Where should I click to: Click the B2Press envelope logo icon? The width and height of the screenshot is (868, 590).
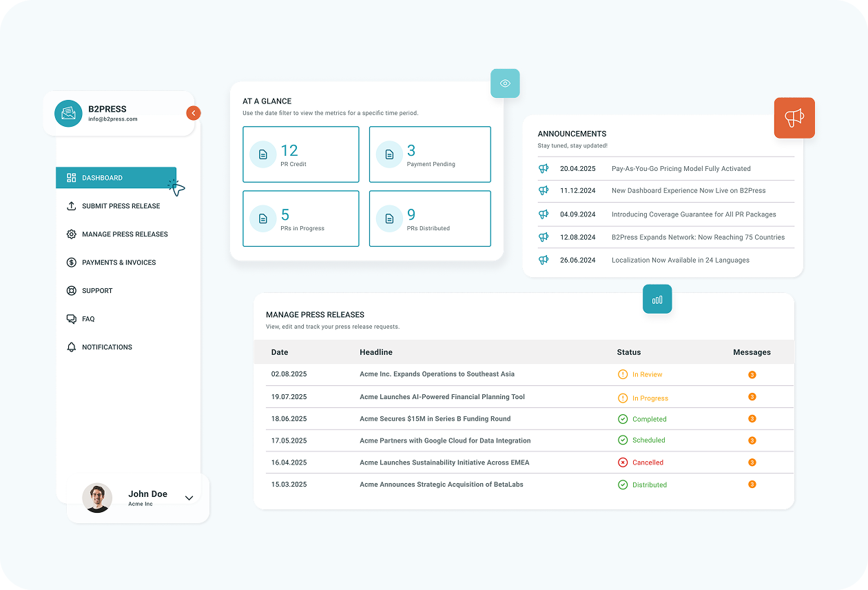pyautogui.click(x=68, y=113)
